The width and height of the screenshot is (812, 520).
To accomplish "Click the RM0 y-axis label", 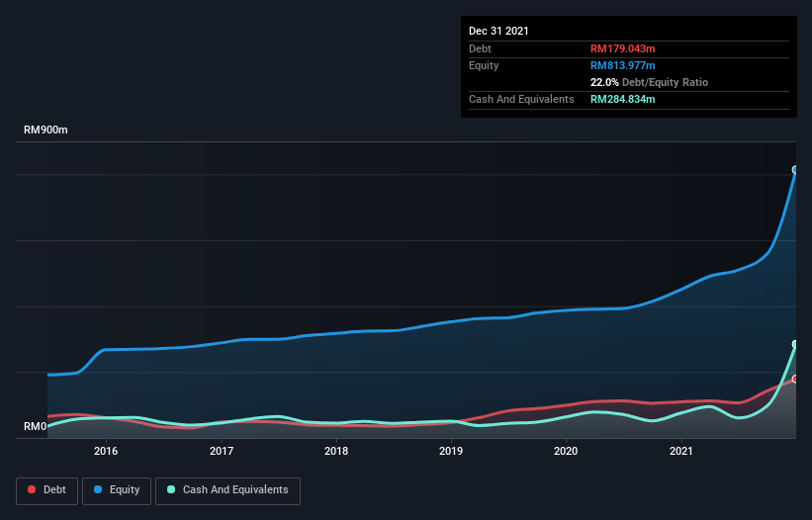I will click(35, 426).
